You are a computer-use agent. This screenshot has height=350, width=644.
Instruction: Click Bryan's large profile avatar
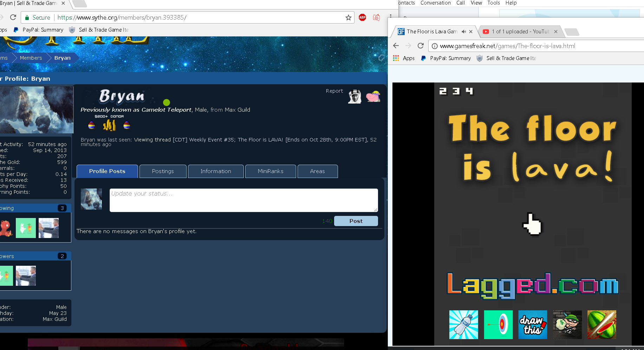pyautogui.click(x=37, y=110)
